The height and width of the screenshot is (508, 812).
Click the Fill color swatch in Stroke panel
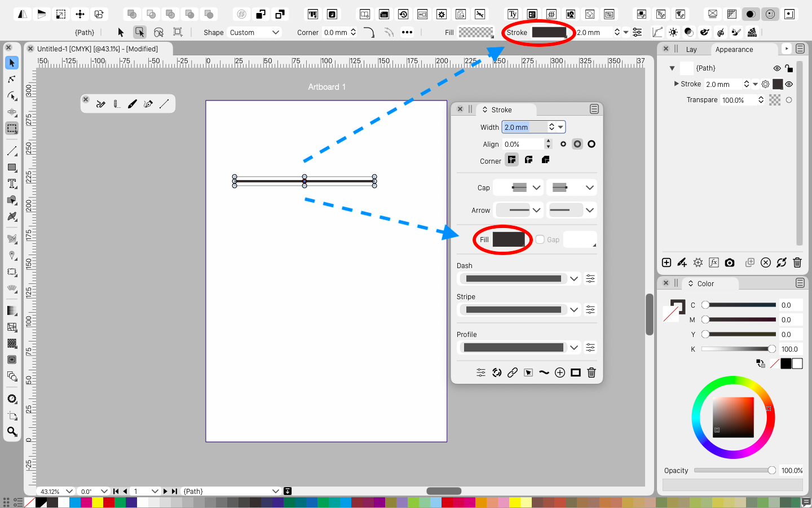click(509, 240)
